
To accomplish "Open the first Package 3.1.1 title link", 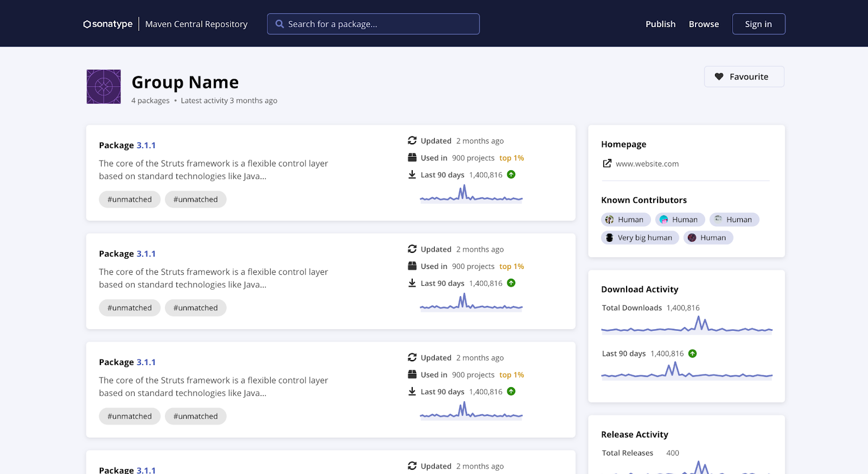I will [x=127, y=145].
